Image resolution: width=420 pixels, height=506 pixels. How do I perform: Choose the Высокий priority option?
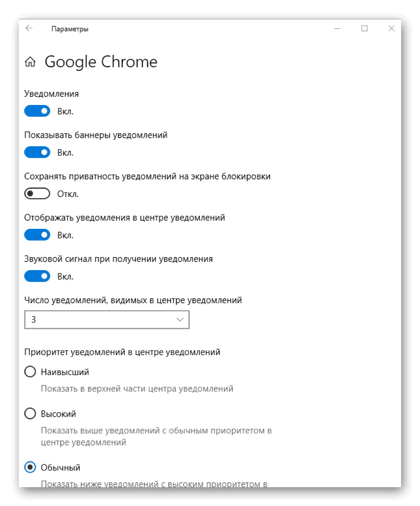[x=30, y=414]
